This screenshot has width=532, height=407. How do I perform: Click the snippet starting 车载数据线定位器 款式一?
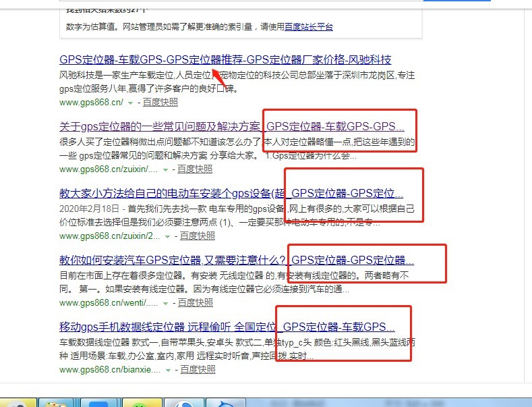(237, 349)
